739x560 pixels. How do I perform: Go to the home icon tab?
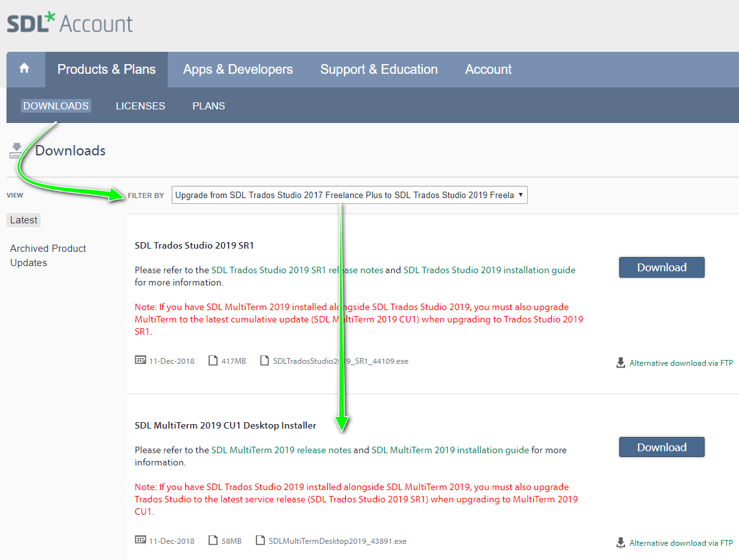coord(25,69)
